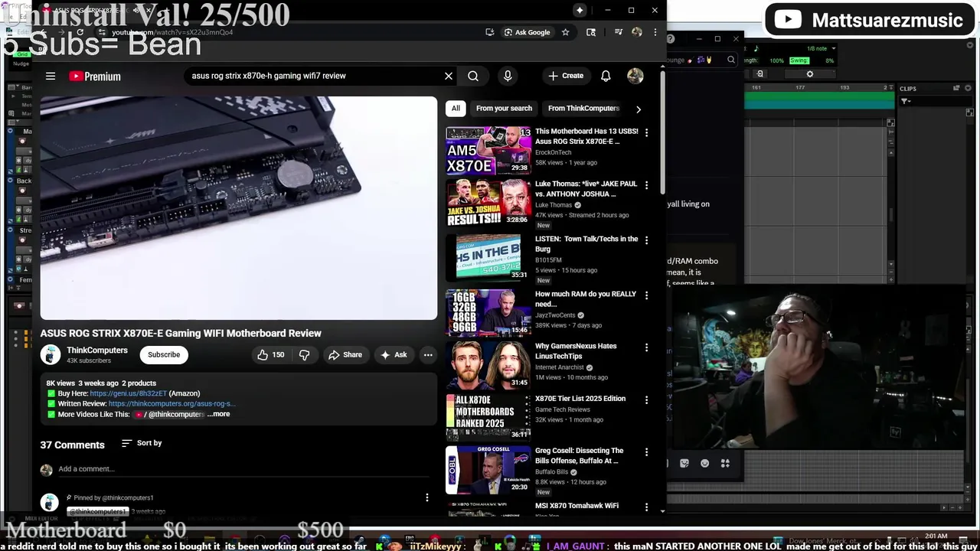The height and width of the screenshot is (551, 980).
Task: Click the Create button
Action: pos(566,76)
